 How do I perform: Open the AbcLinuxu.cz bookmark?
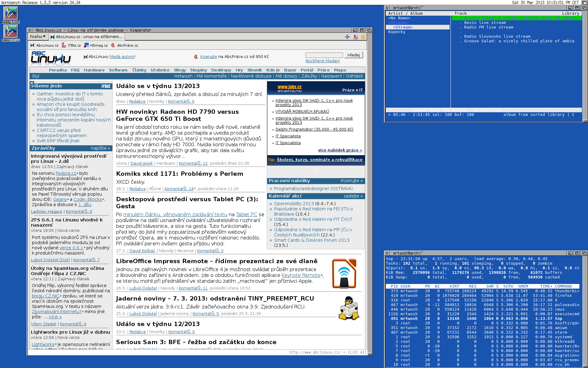(44, 45)
